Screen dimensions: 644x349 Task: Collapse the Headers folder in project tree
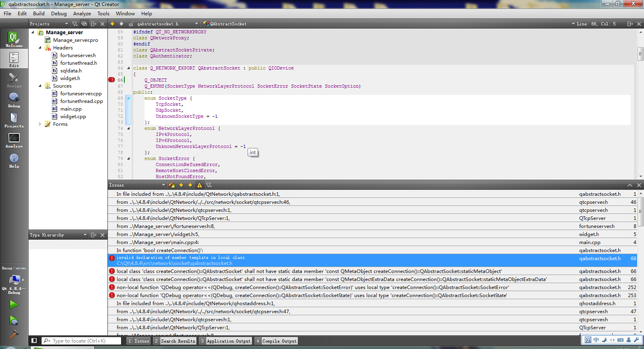tap(40, 48)
